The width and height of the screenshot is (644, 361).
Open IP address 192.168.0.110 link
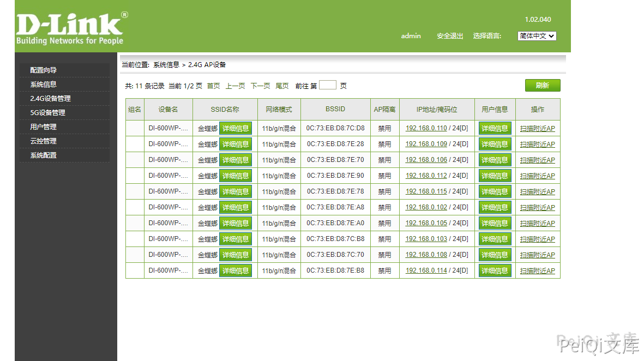(426, 129)
